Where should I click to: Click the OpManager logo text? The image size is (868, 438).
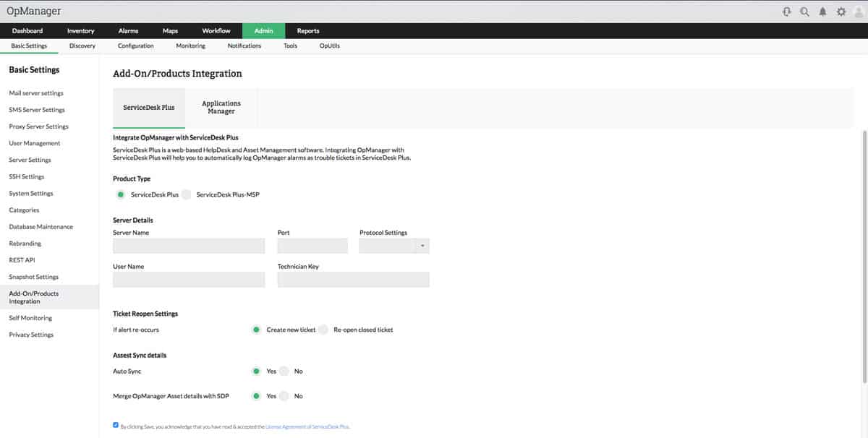pyautogui.click(x=33, y=11)
